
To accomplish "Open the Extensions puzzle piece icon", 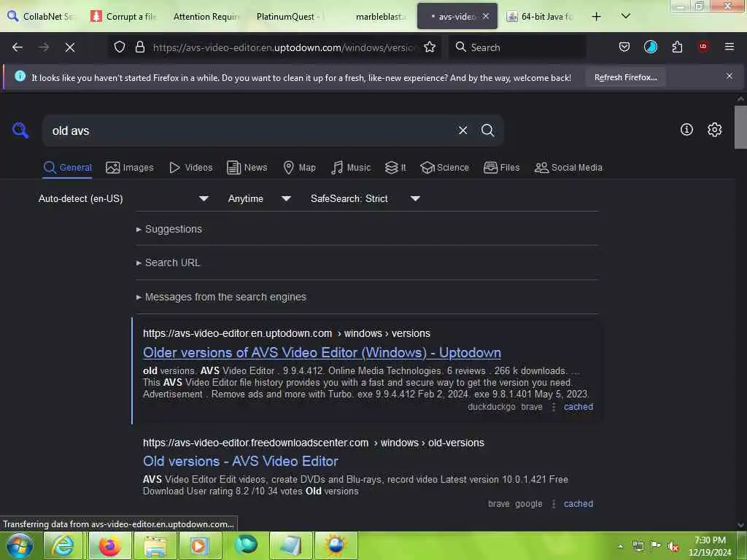I will coord(677,47).
